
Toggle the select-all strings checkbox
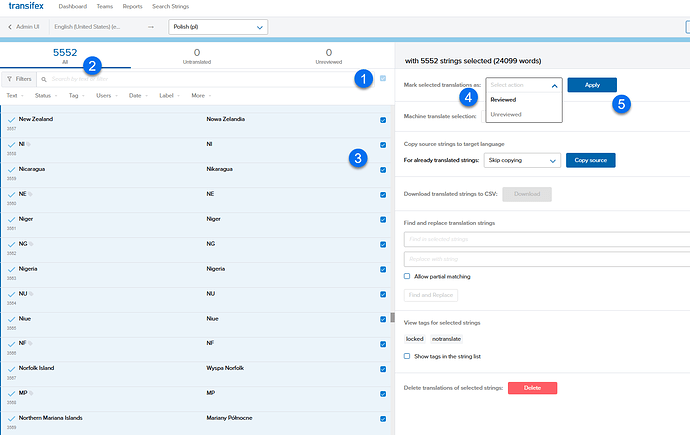[x=383, y=78]
